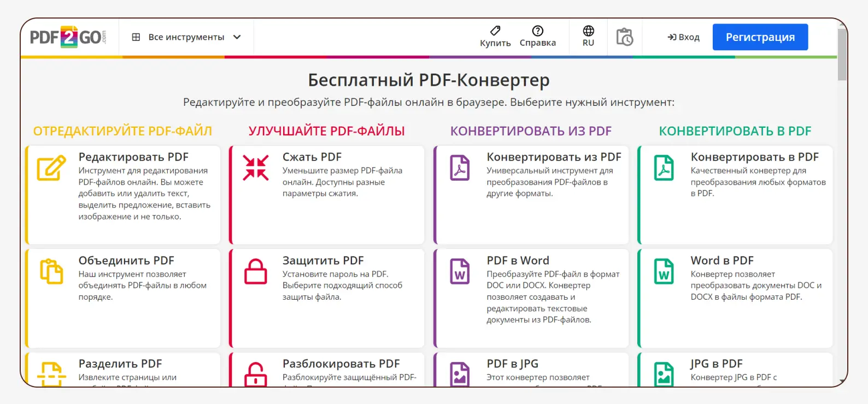Screen dimensions: 868x404
Task: Open the grid icon beside Все инструменты
Action: tap(136, 37)
